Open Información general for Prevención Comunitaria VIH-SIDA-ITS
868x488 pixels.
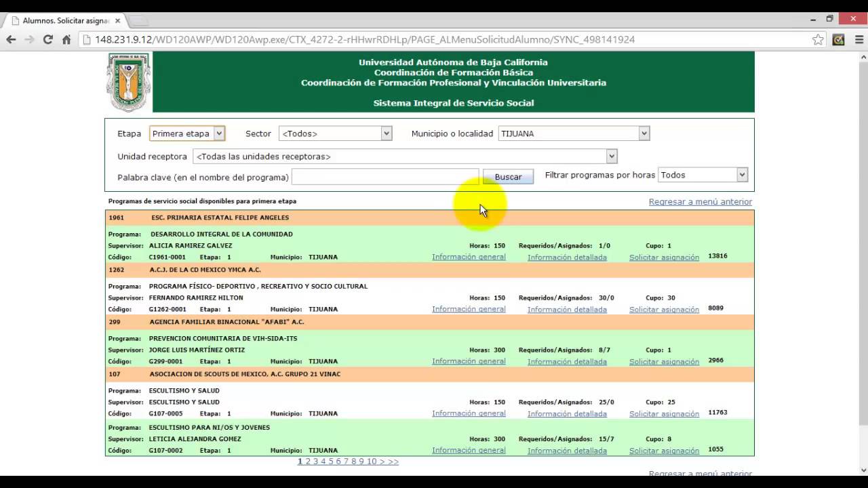pyautogui.click(x=469, y=361)
